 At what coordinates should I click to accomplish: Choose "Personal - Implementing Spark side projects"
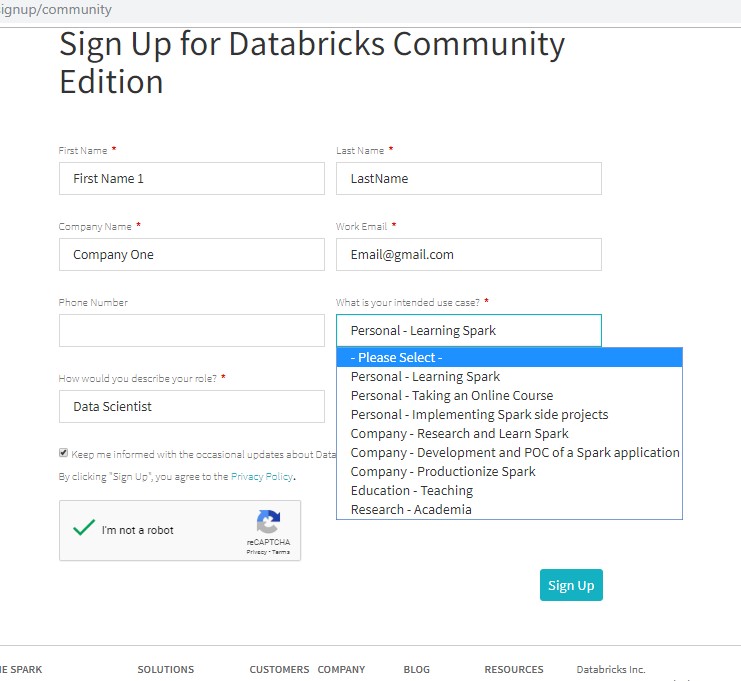[x=479, y=415]
